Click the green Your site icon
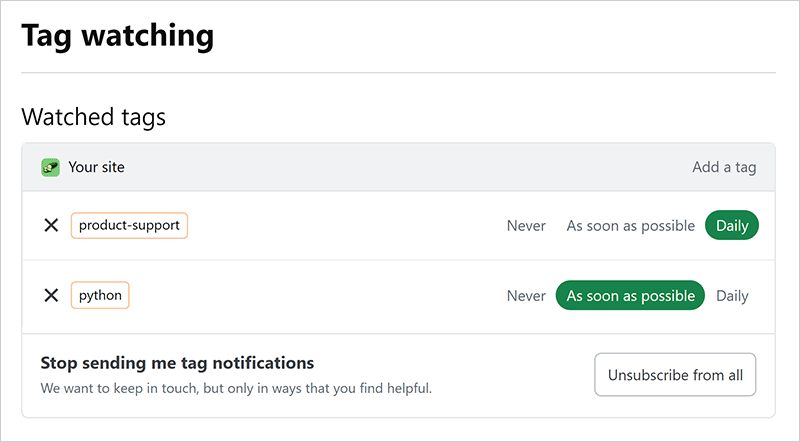Screen dimensions: 800x442 tap(51, 167)
